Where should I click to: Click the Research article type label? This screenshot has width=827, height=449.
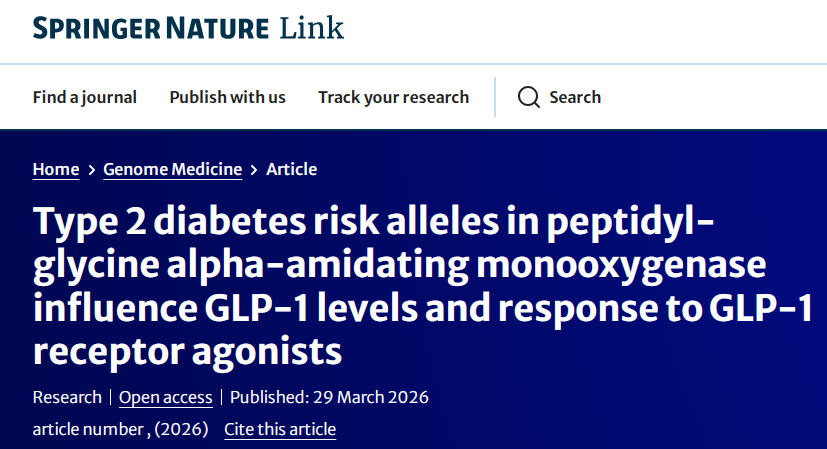(67, 397)
